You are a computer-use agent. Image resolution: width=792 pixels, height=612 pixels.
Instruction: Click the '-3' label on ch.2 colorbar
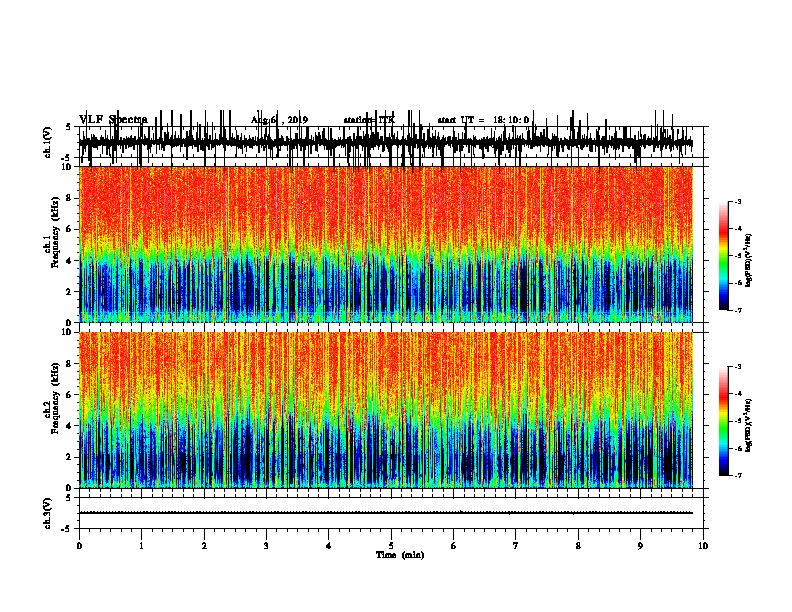(x=737, y=367)
